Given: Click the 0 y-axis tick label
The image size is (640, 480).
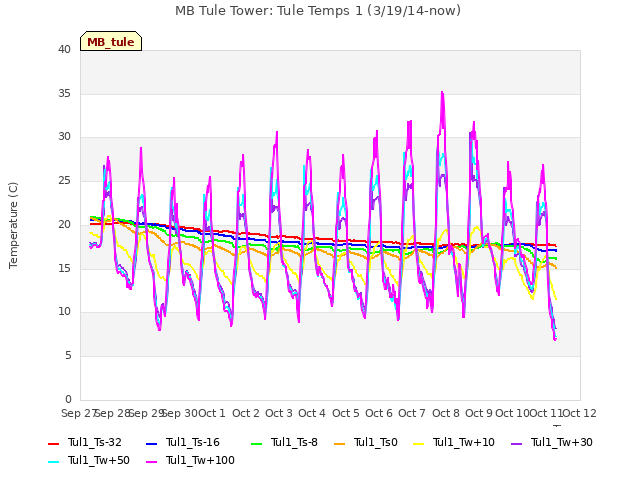Looking at the screenshot, I should [x=68, y=399].
